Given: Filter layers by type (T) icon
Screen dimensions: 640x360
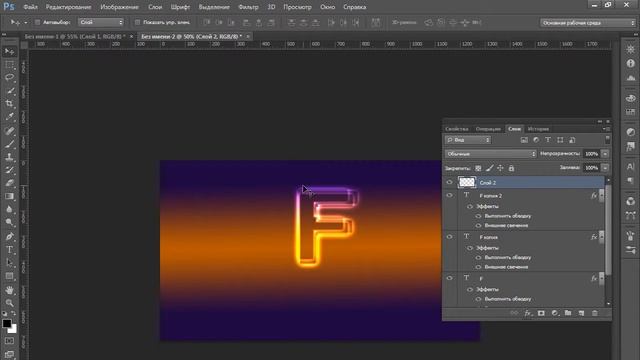Looking at the screenshot, I should point(548,140).
